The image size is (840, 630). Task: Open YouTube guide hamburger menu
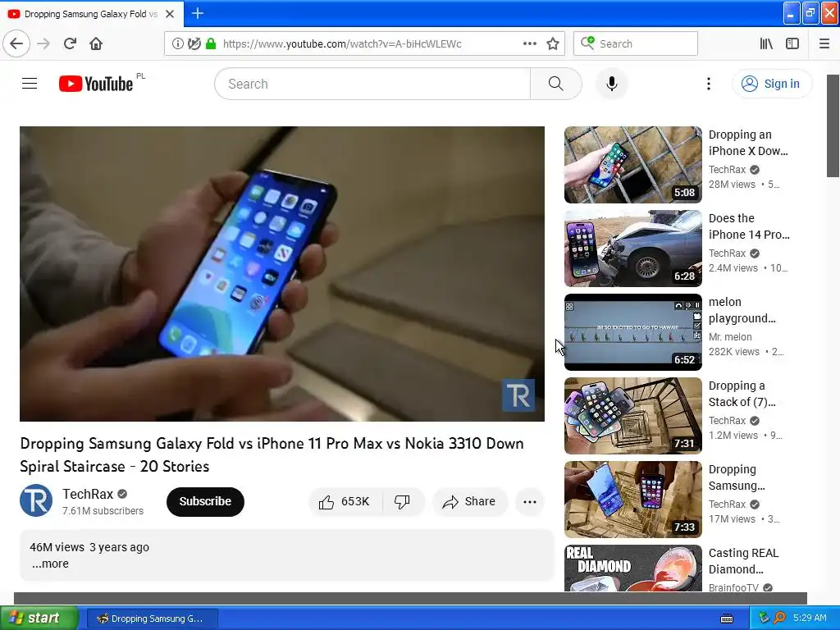tap(30, 84)
